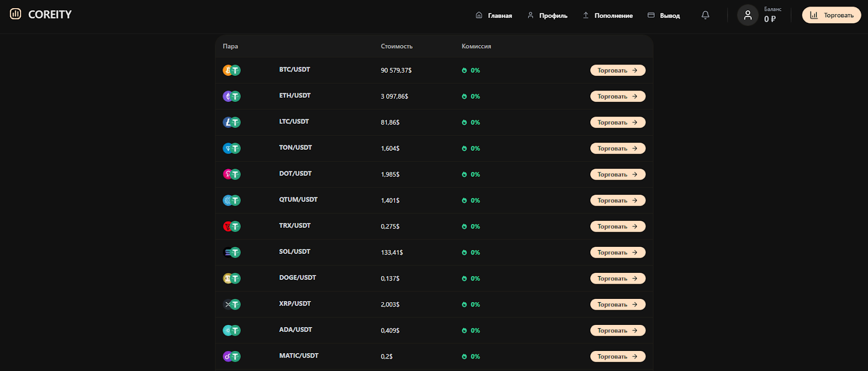868x371 pixels.
Task: Click the green commission icon for LTC/USDT
Action: (464, 123)
